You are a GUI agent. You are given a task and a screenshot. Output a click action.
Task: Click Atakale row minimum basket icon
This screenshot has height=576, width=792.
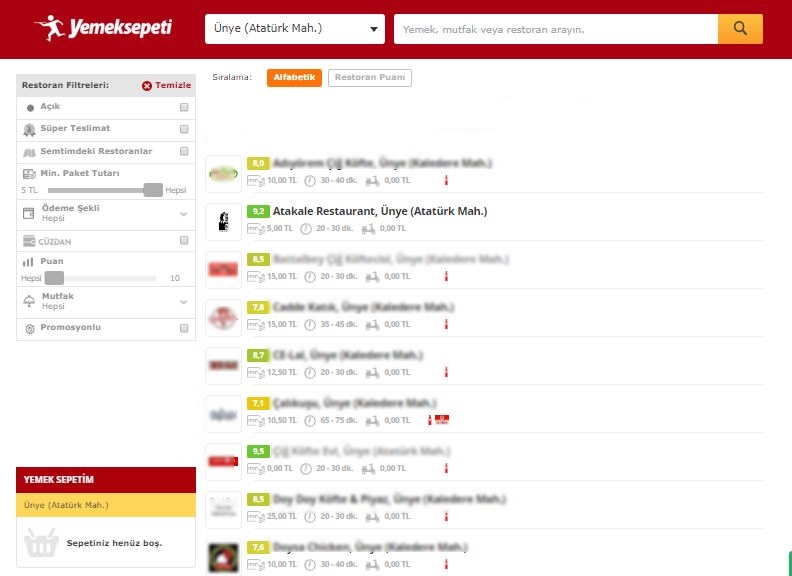pos(256,229)
